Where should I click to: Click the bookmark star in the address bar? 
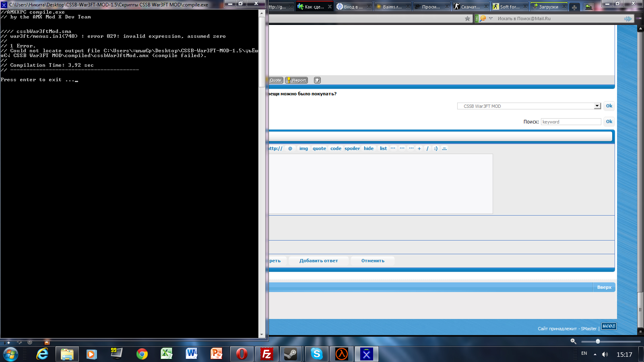pos(467,19)
